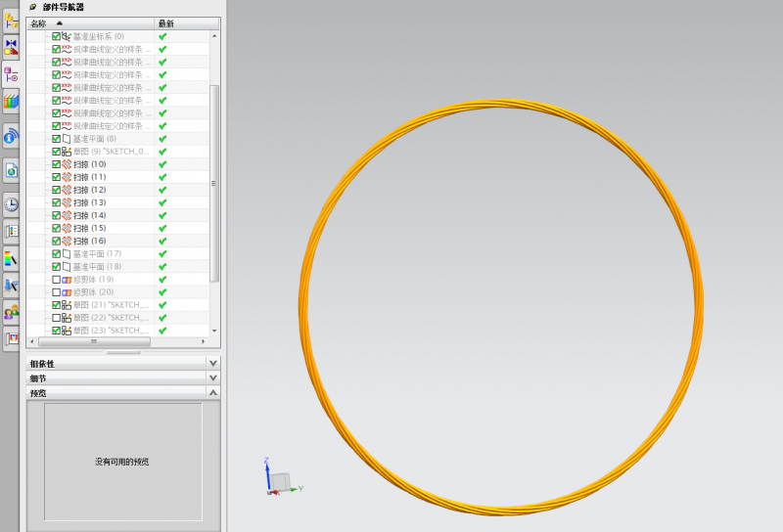This screenshot has height=532, width=783.
Task: Enable the 修剪体 (20) checkbox
Action: [x=57, y=292]
